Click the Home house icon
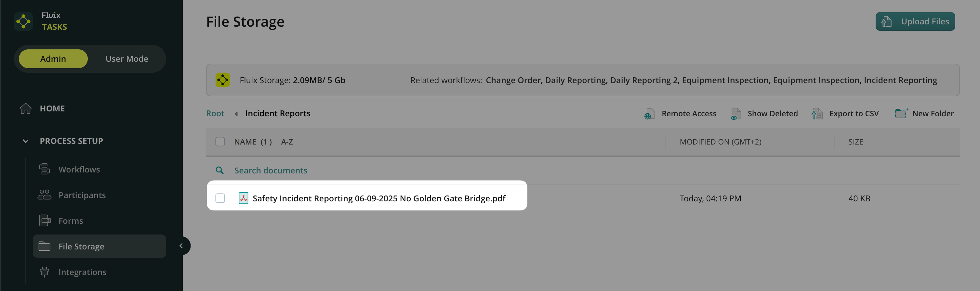The image size is (980, 291). tap(25, 109)
